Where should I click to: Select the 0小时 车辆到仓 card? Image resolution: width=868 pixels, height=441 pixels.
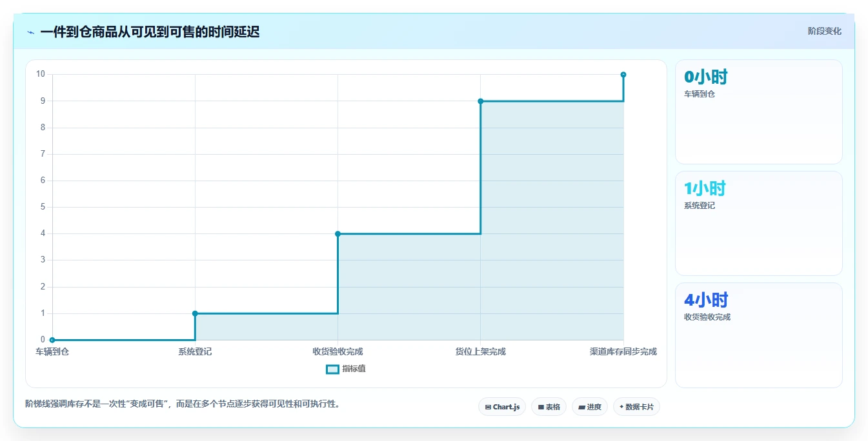point(758,112)
